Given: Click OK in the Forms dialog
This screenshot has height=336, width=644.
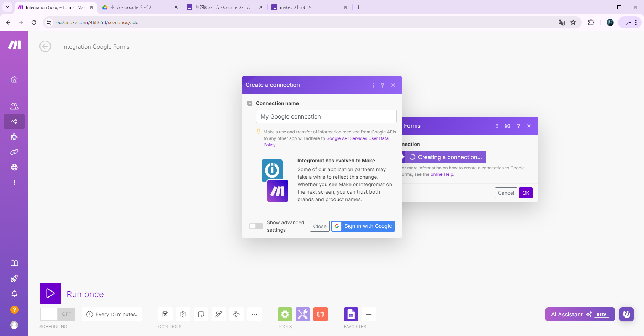Looking at the screenshot, I should coord(526,193).
